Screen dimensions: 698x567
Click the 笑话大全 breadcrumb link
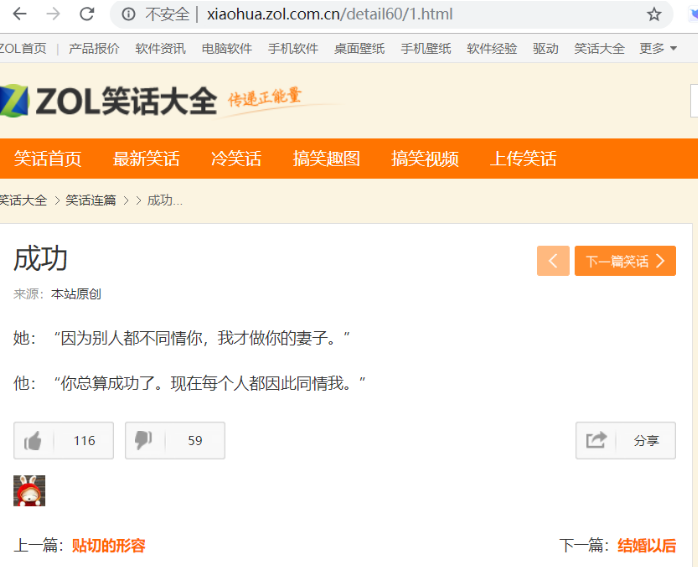click(23, 201)
